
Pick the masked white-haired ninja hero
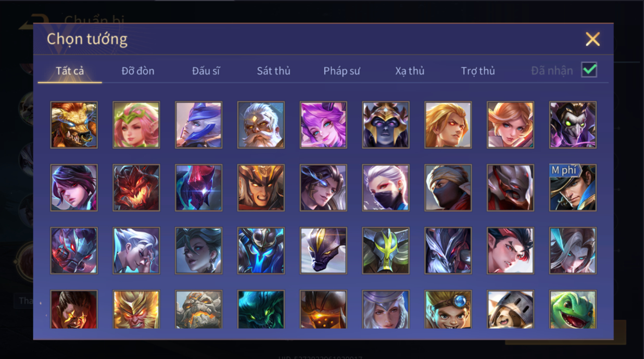pyautogui.click(x=386, y=188)
